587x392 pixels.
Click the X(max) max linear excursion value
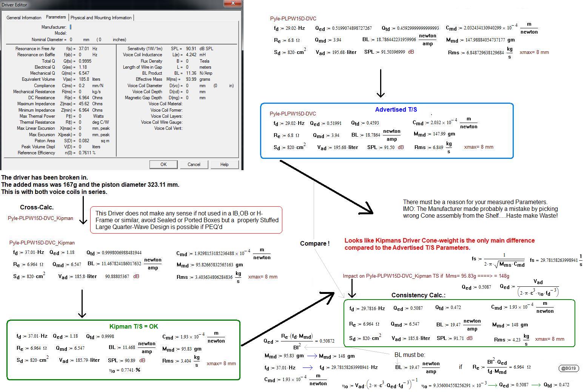80,128
